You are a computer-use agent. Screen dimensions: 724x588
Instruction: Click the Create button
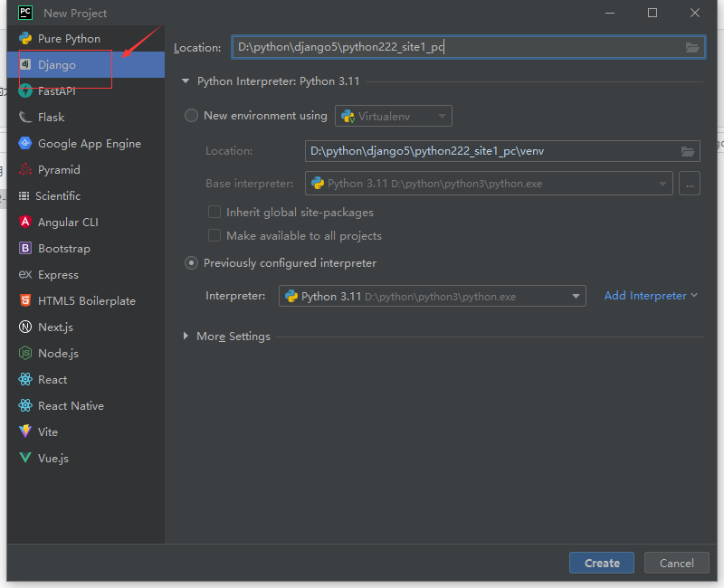[x=602, y=563]
